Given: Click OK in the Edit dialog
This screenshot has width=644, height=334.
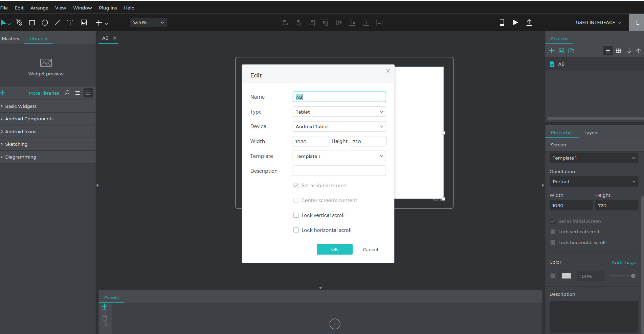Looking at the screenshot, I should pos(334,249).
